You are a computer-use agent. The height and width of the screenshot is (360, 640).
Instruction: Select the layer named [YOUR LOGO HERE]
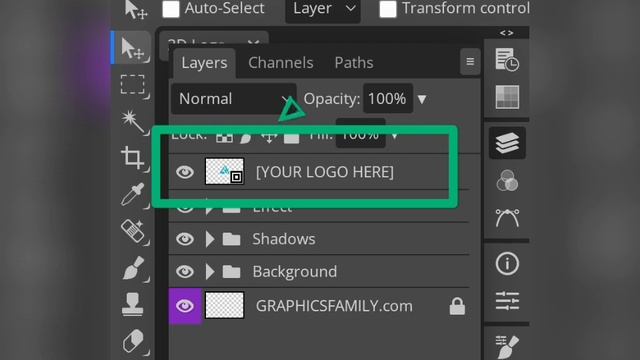click(x=325, y=172)
